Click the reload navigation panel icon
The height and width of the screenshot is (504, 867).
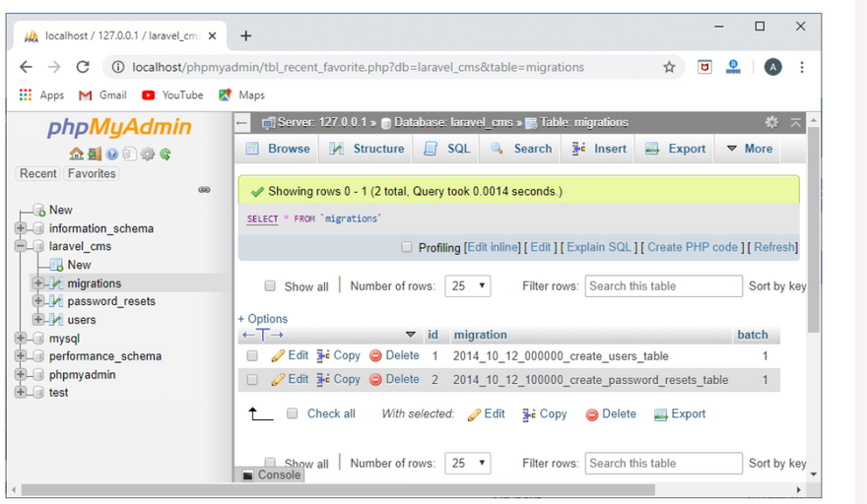pos(166,155)
